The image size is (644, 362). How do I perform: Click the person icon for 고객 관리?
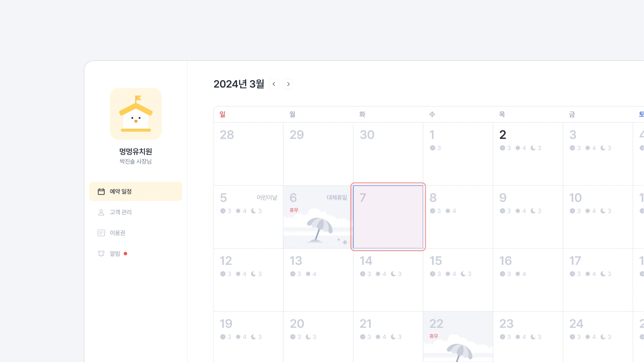101,212
